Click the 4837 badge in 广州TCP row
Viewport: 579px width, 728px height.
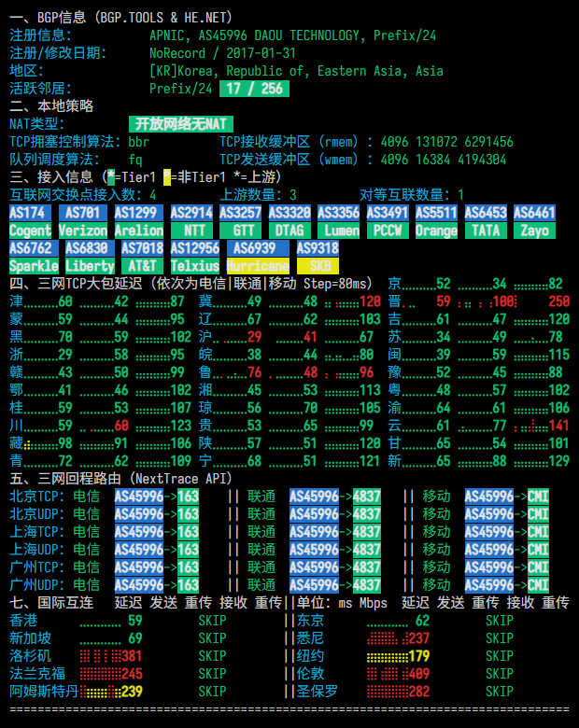tap(367, 567)
